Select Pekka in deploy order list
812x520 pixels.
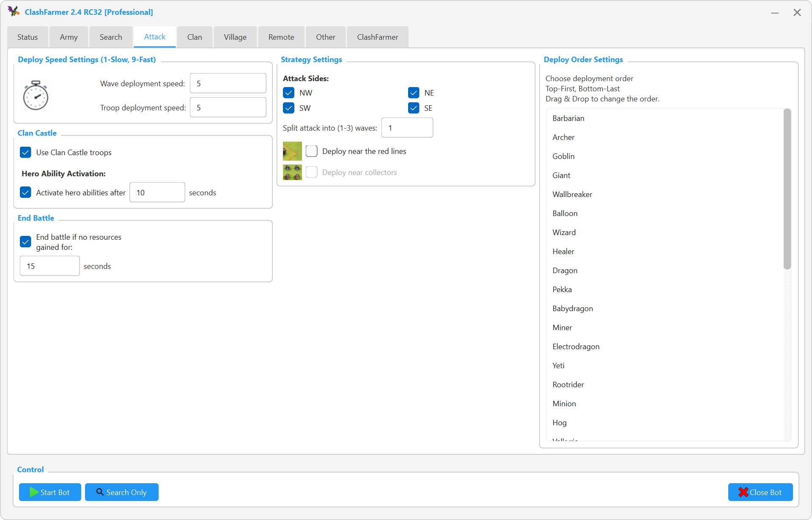665,290
